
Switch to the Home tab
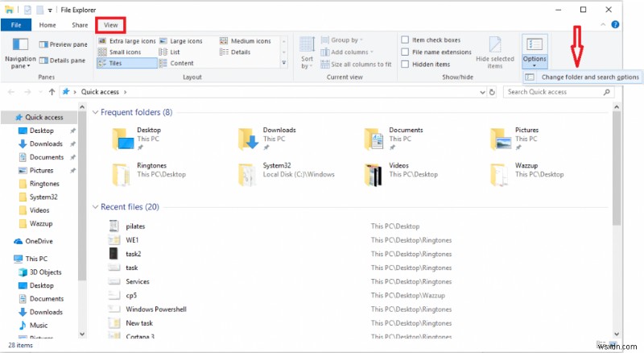(x=47, y=25)
